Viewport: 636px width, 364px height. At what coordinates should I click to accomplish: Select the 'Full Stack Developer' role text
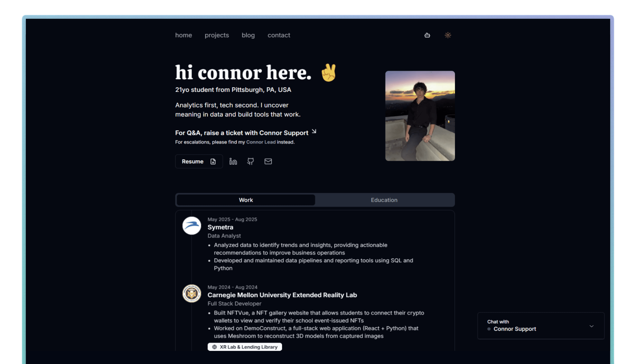234,304
